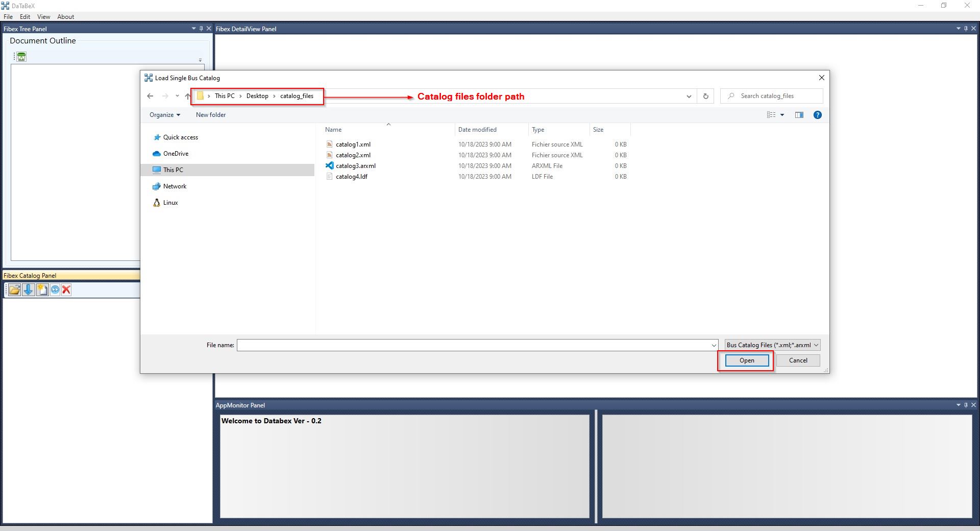Open the File menu

(x=8, y=17)
